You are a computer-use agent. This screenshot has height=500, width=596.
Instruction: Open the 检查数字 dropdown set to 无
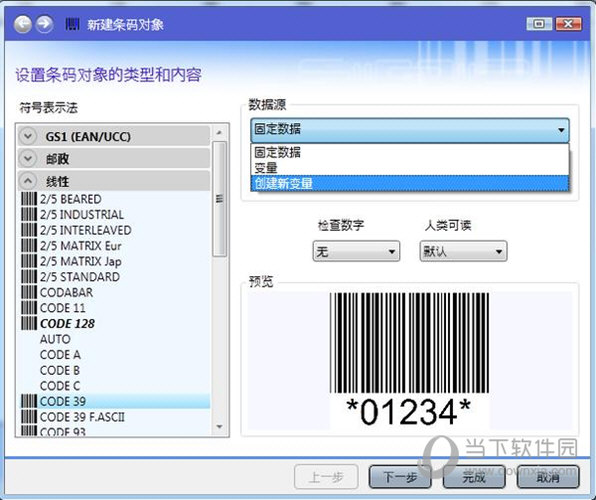[356, 251]
